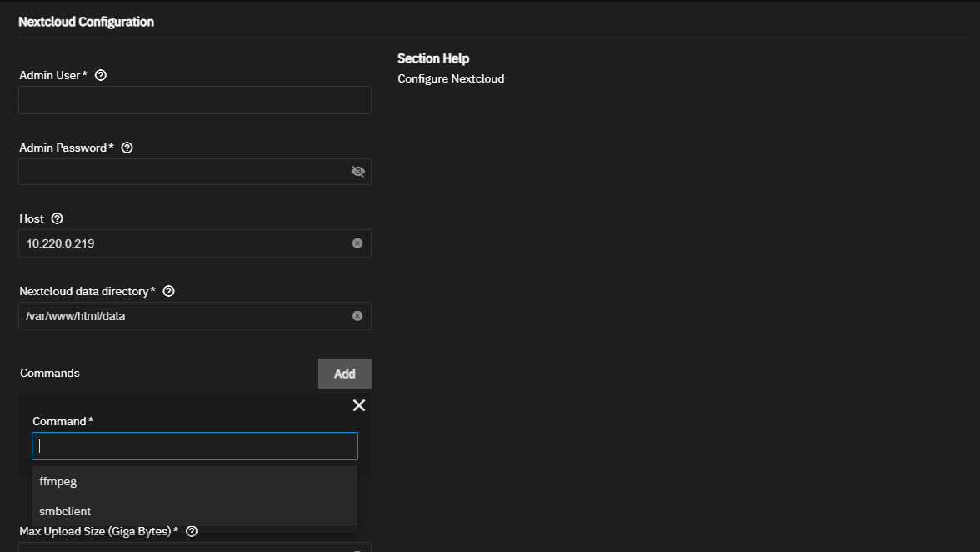Click the Nextcloud data directory help icon
Viewport: 980px width, 552px height.
169,291
